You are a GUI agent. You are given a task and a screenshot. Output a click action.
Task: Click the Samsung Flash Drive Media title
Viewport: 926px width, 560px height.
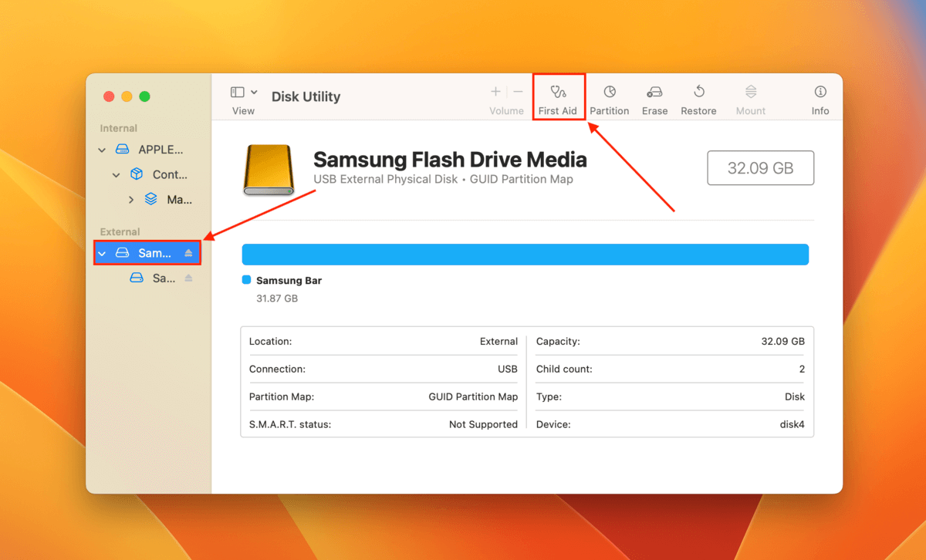click(x=450, y=160)
